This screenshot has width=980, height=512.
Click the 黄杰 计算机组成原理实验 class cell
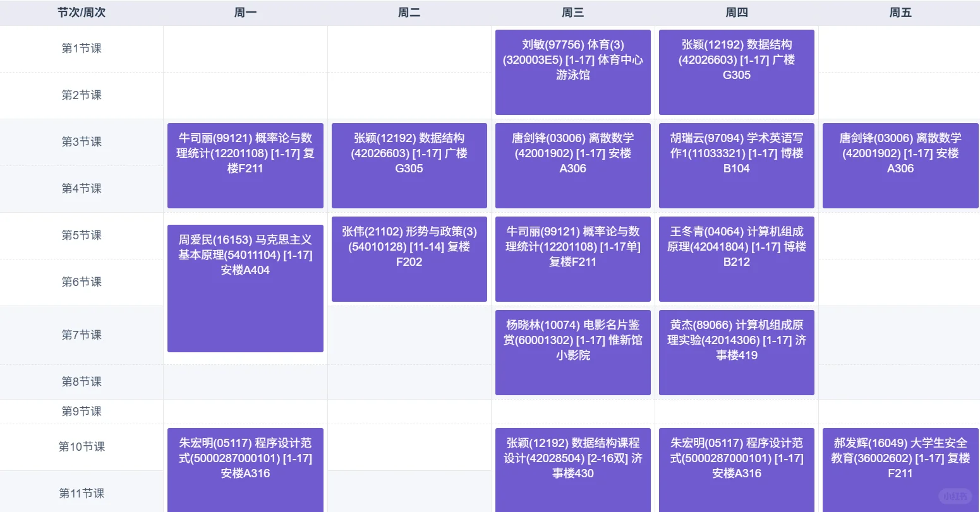click(736, 352)
